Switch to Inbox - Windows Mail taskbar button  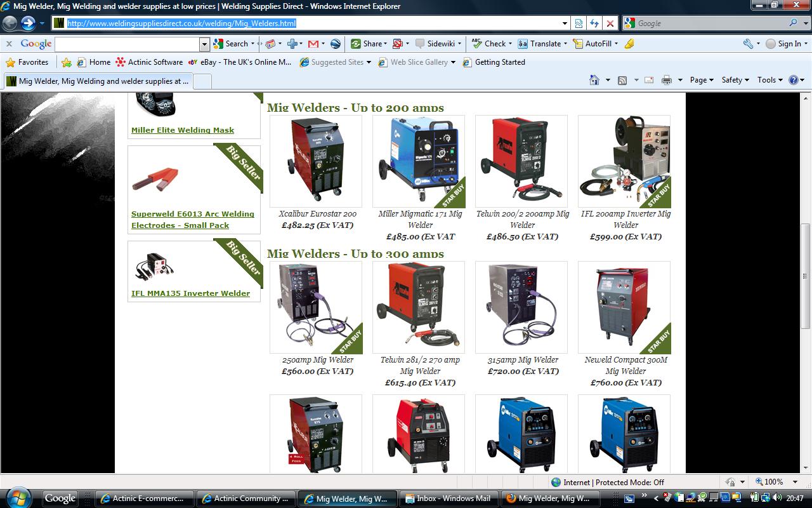(x=448, y=498)
